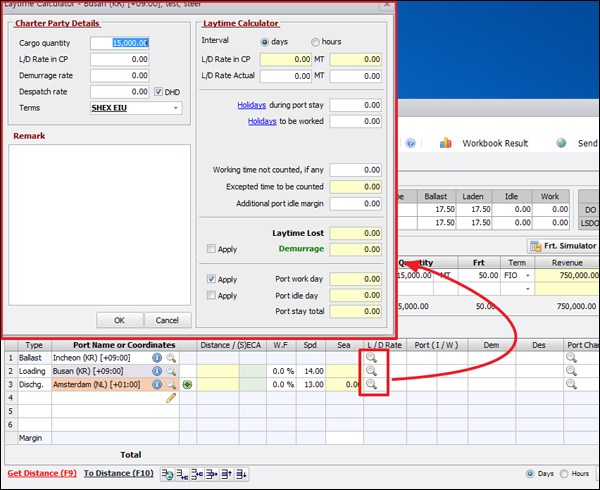Click the pencil edit icon in row 4
600x490 pixels.
(x=171, y=398)
